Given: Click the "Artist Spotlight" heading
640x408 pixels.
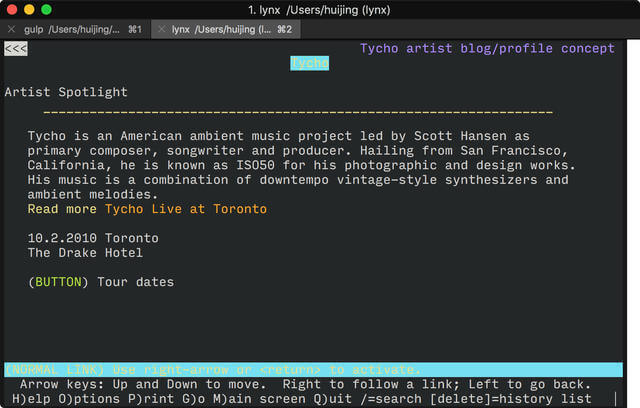Looking at the screenshot, I should (x=66, y=92).
